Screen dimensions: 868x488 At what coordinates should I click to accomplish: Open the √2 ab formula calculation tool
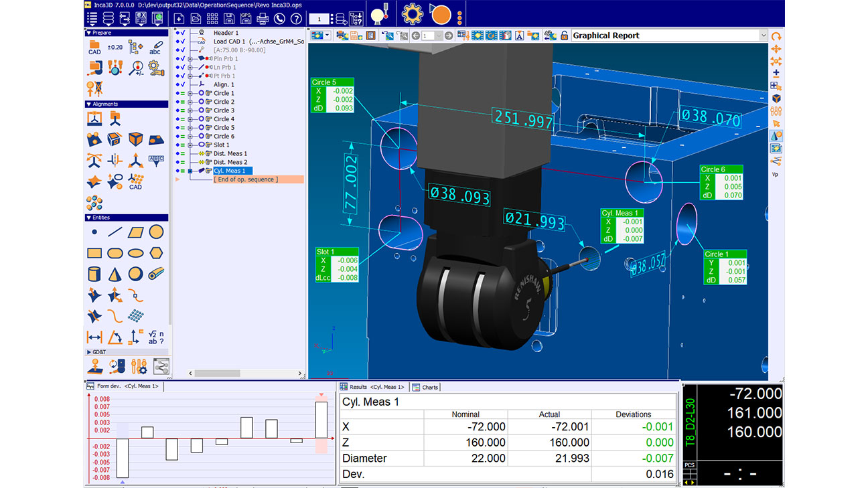tap(156, 337)
